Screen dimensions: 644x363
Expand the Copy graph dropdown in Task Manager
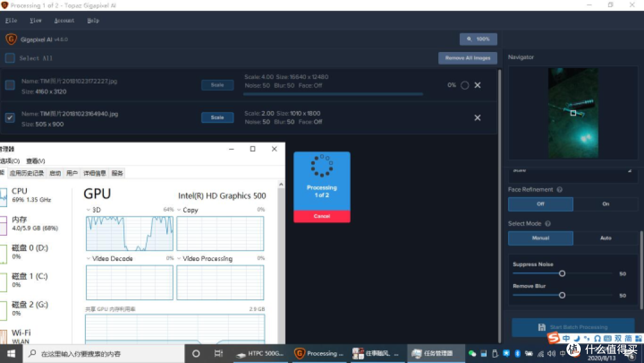click(179, 210)
